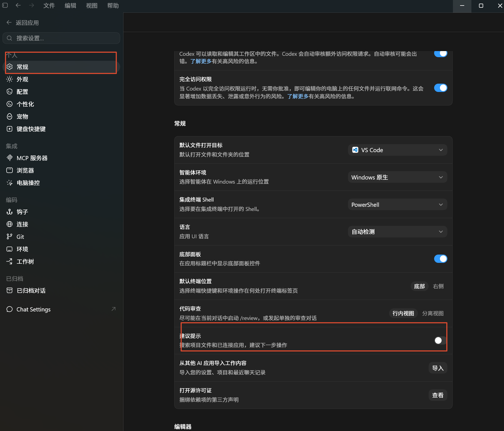The height and width of the screenshot is (431, 504).
Task: Click the anchor icon beside 钩子
Action: click(9, 212)
